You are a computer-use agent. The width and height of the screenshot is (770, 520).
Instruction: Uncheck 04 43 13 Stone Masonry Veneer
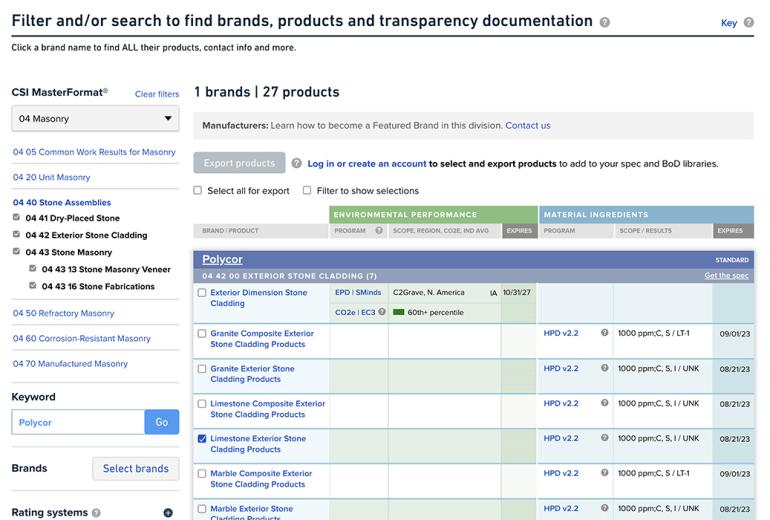(x=33, y=269)
